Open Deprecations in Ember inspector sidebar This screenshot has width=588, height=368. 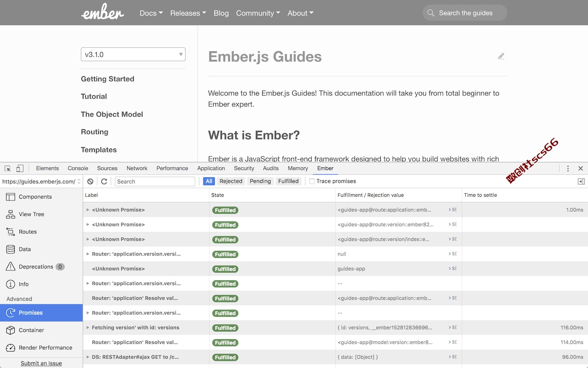[41, 267]
